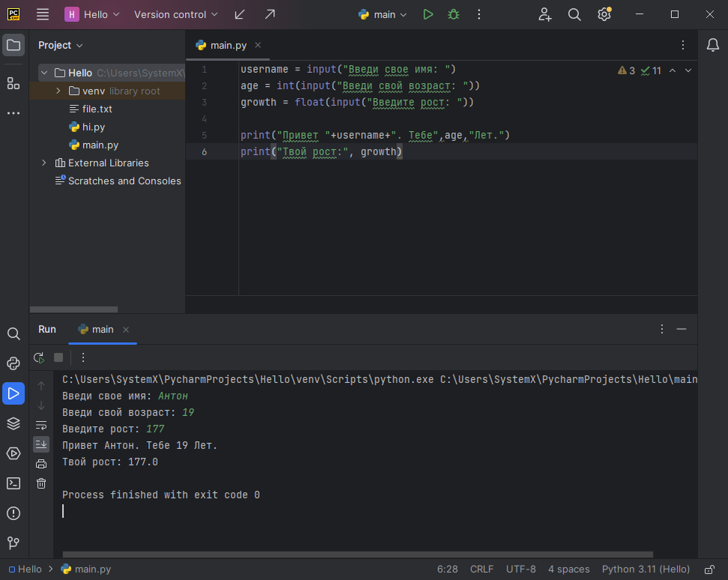Collapse the Hello project root folder

(45, 73)
